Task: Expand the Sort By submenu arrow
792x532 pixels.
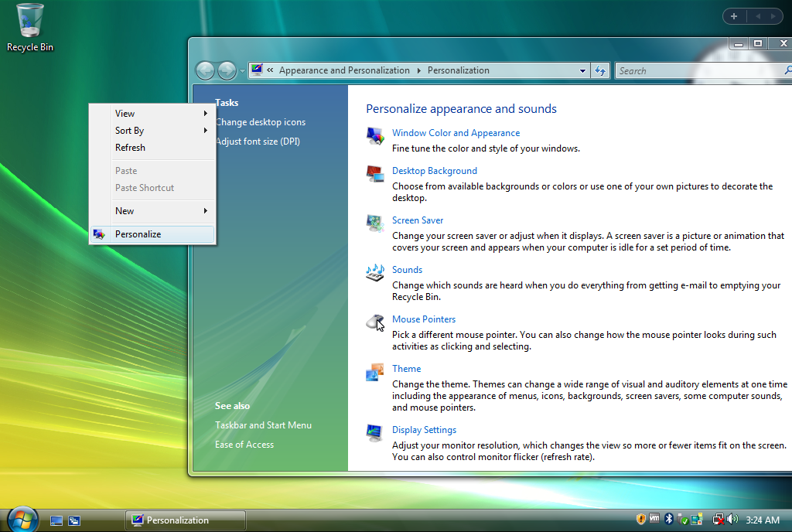Action: coord(206,131)
